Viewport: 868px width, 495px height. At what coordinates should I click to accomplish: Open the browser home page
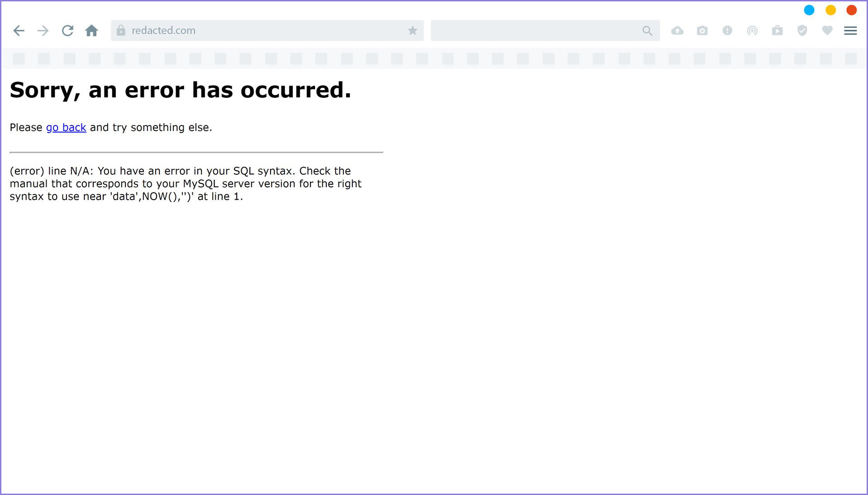pyautogui.click(x=92, y=30)
